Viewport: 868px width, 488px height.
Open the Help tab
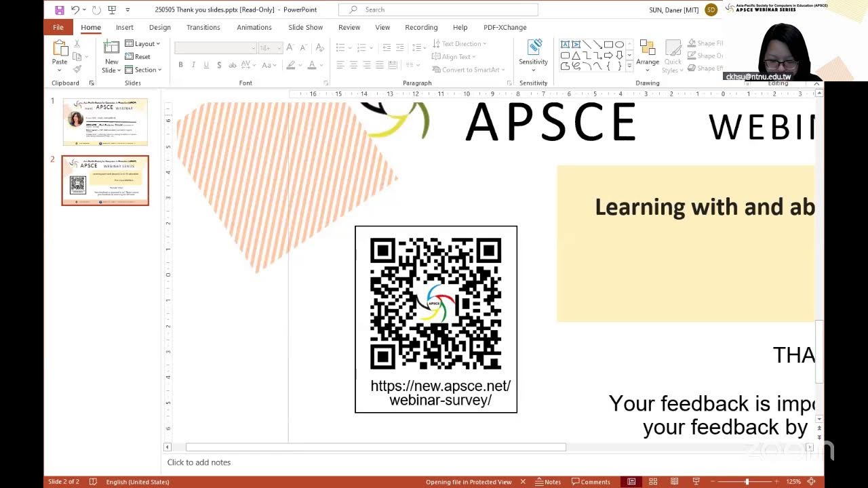tap(460, 27)
